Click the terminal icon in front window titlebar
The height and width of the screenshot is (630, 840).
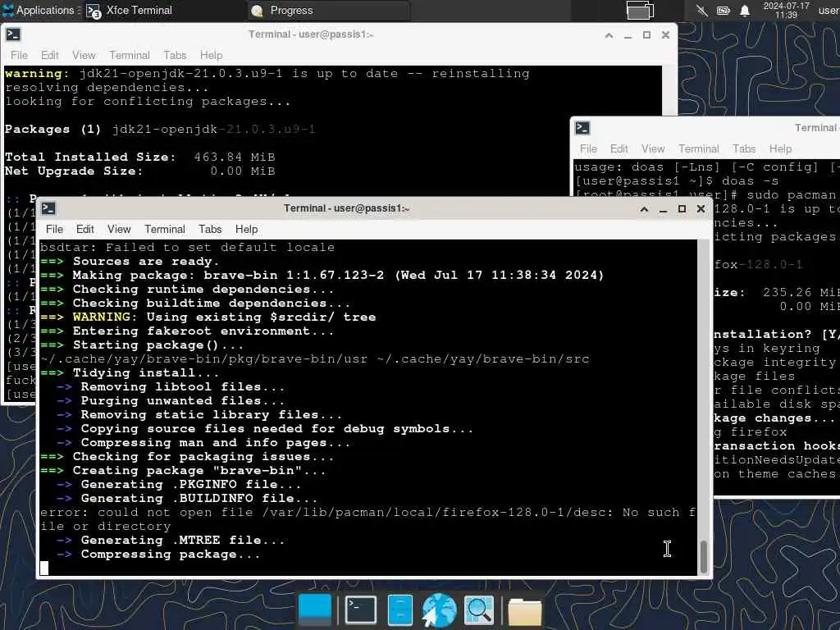[48, 208]
